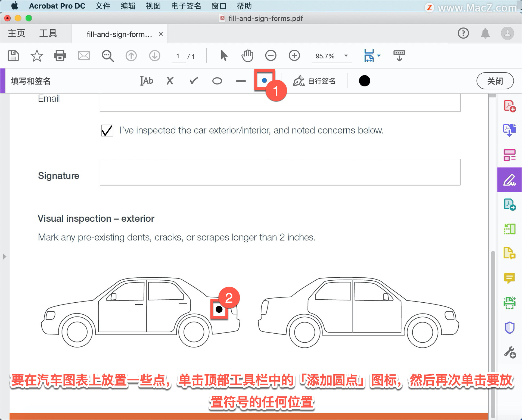Open the 自行签名 sign yourself option
This screenshot has width=522, height=420.
314,81
